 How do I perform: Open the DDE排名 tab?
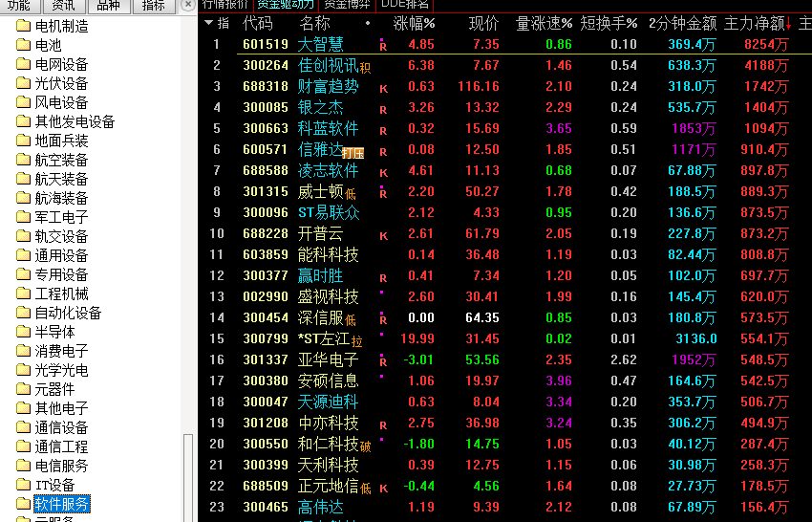[x=404, y=5]
